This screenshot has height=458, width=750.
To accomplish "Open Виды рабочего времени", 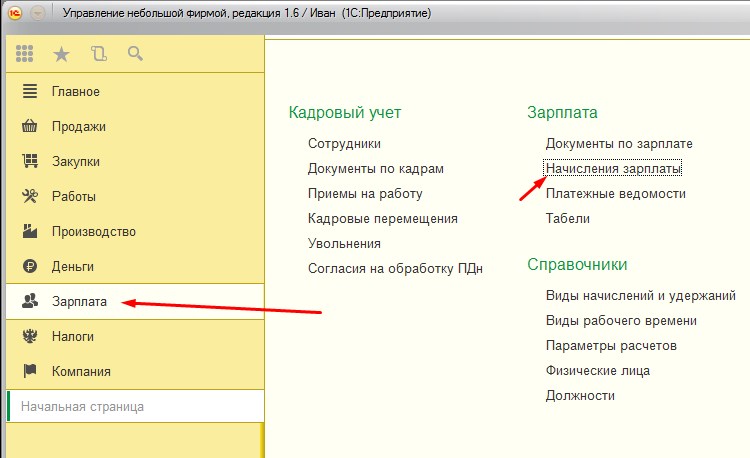I will coord(621,320).
